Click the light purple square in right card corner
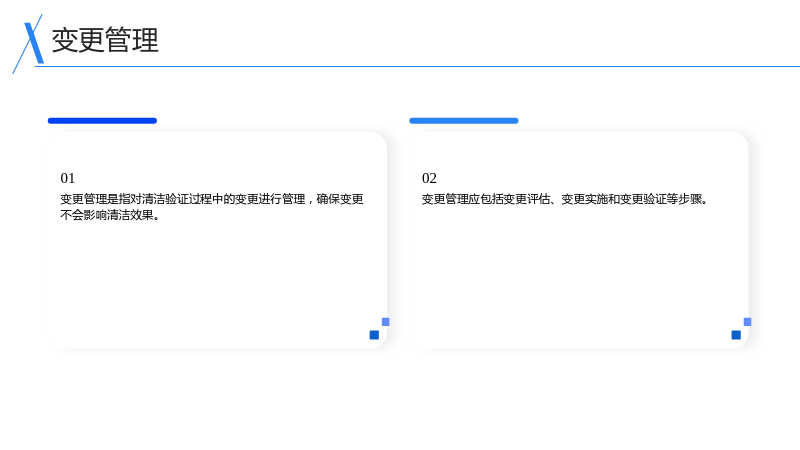800x450 pixels. (x=747, y=321)
